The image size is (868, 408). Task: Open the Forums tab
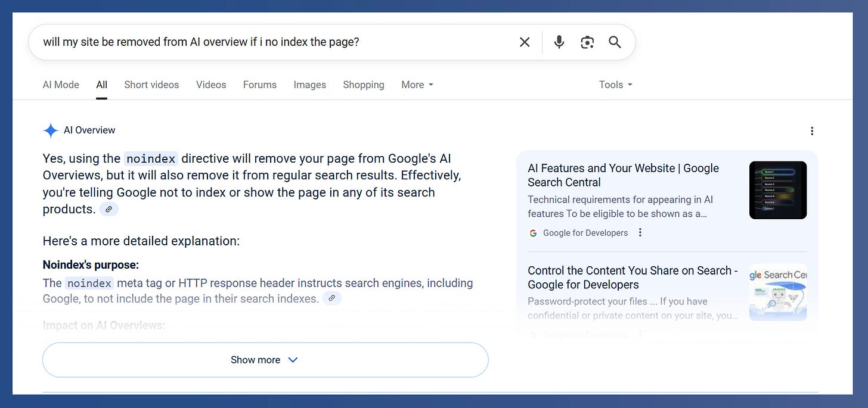coord(260,85)
